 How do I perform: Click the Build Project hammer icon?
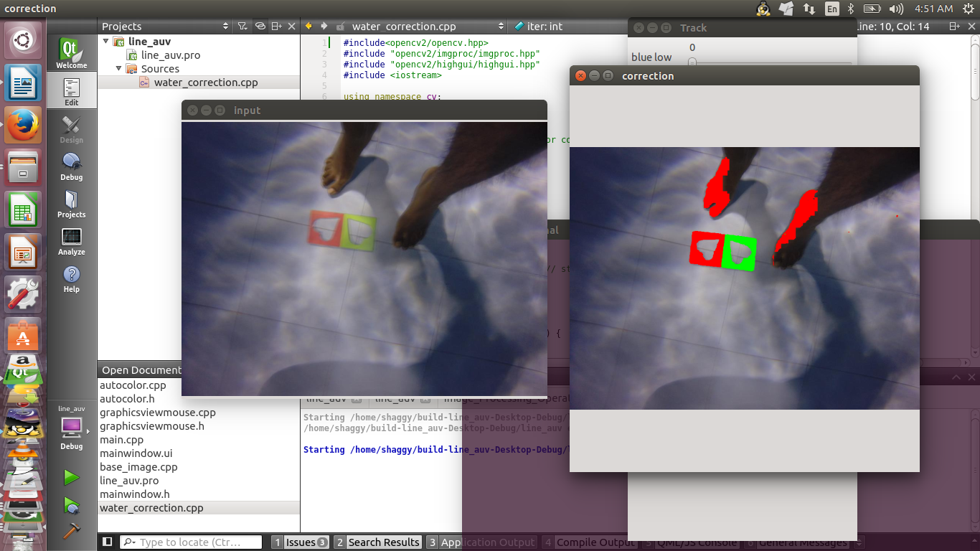71,531
